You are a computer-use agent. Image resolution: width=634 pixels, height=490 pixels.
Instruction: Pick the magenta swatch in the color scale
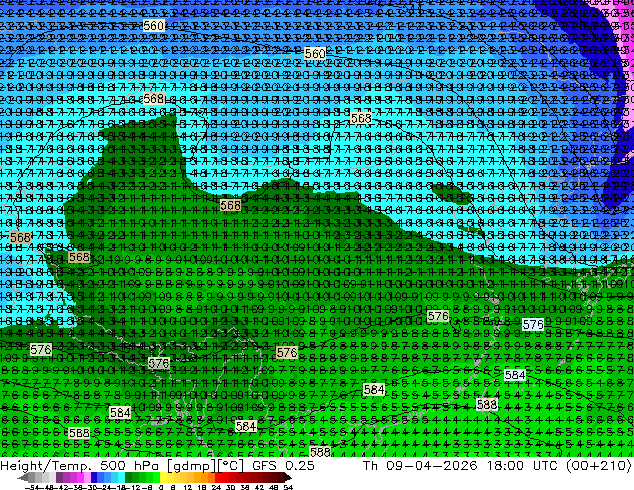(x=80, y=477)
